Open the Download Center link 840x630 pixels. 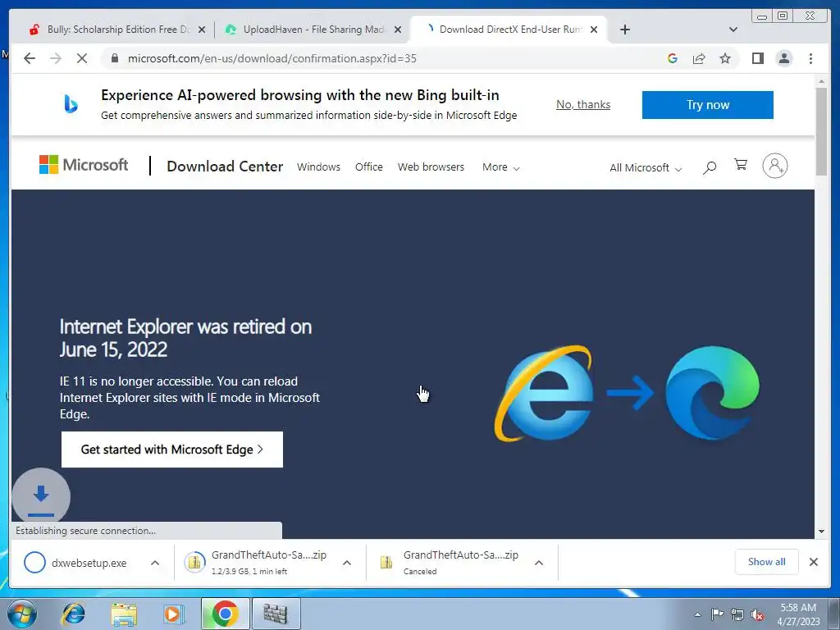pos(225,167)
